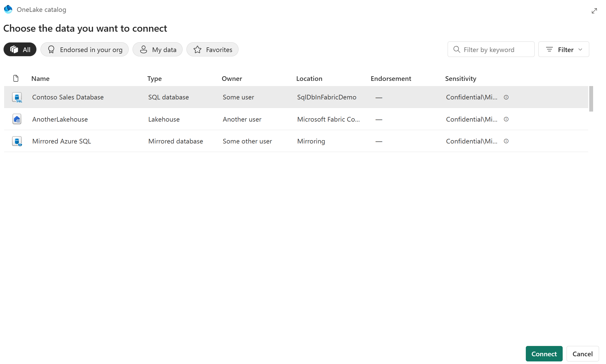Viewport: 606px width, 364px height.
Task: Select the All tab
Action: pyautogui.click(x=20, y=49)
